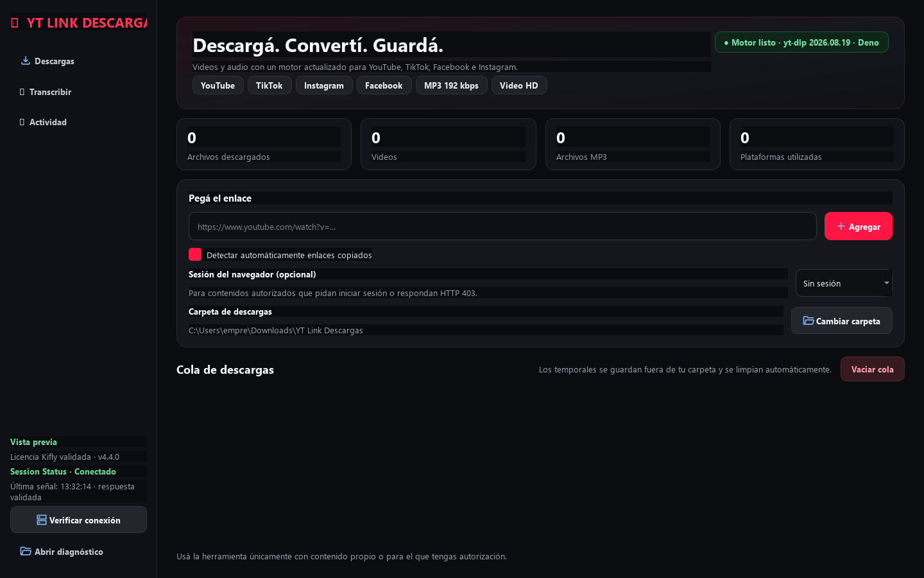This screenshot has width=924, height=578.
Task: Click the folder icon on Cambiar carpeta
Action: pos(809,321)
